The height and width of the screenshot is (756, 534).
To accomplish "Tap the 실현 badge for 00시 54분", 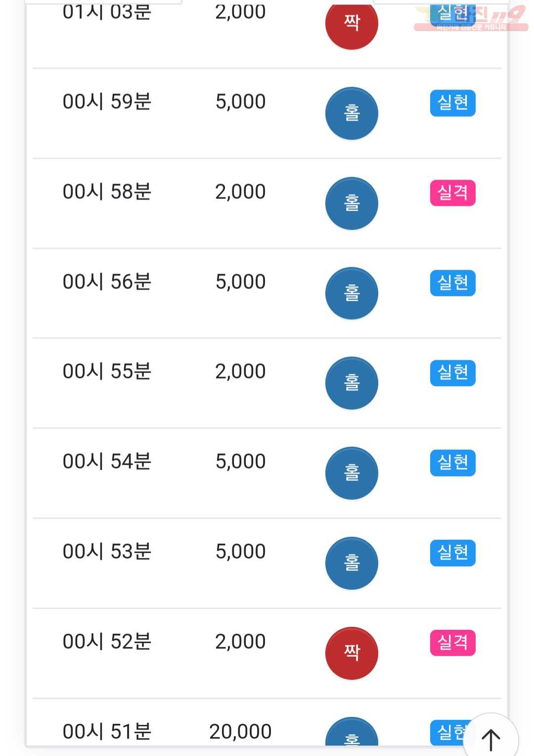I will point(453,463).
